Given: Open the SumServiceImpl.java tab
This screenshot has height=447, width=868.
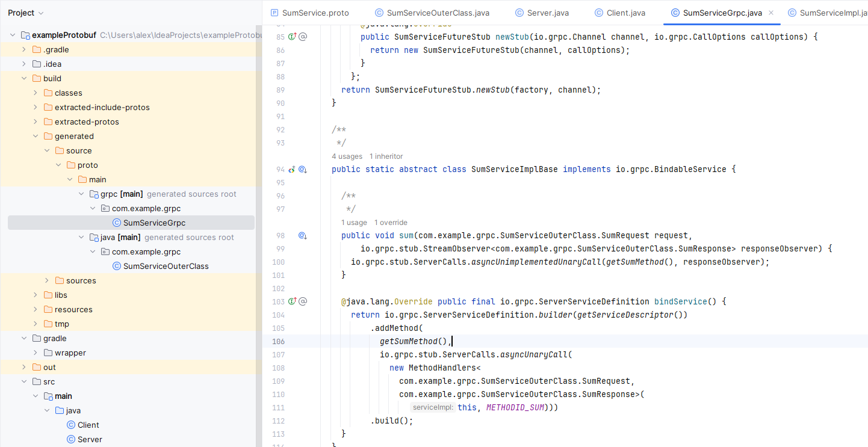Looking at the screenshot, I should 827,13.
